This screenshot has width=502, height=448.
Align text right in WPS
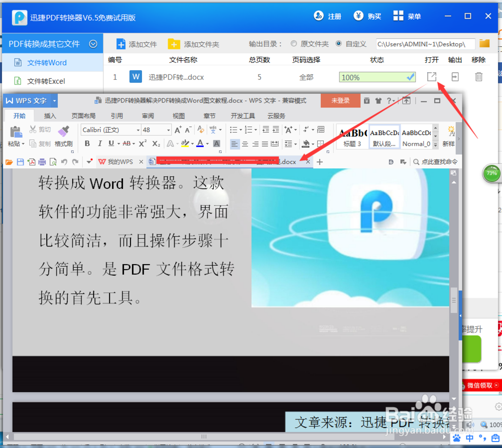[255, 144]
